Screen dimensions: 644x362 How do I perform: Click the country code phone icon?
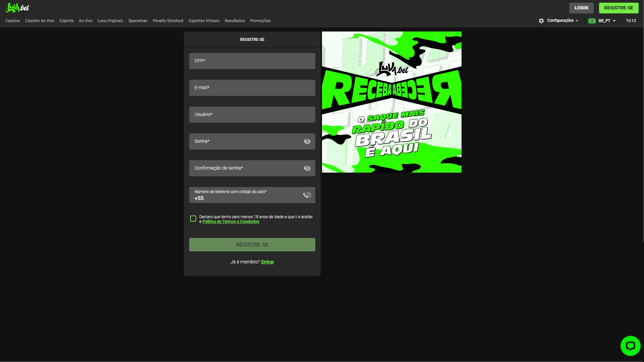[x=307, y=195]
